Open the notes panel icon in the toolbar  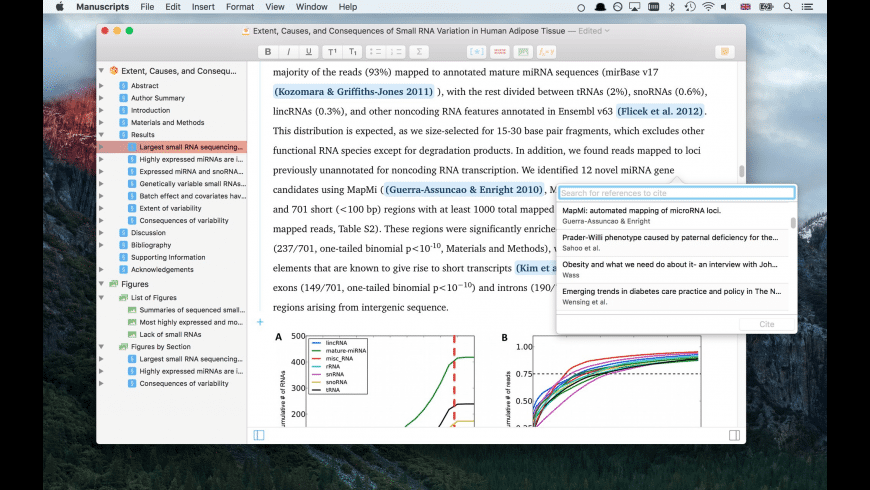725,52
